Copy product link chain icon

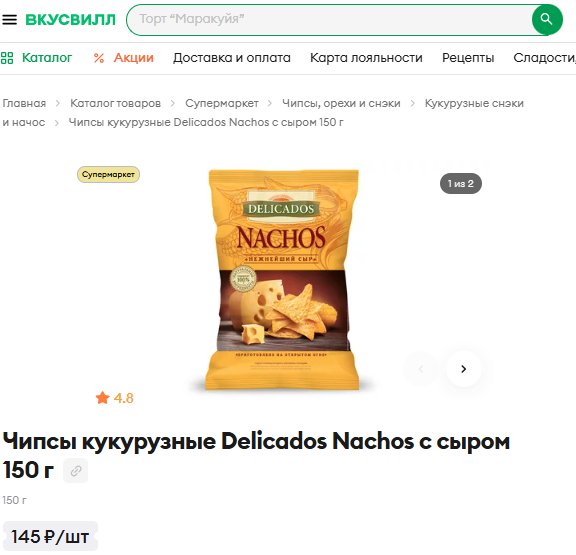coord(76,471)
